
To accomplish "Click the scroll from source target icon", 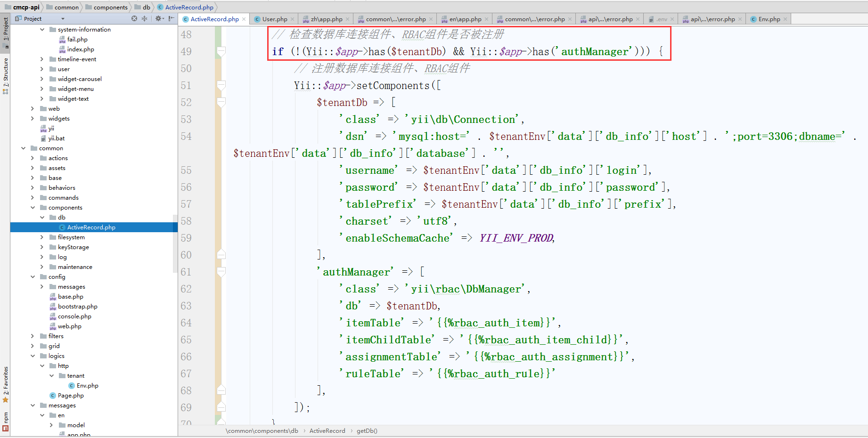I will click(134, 18).
